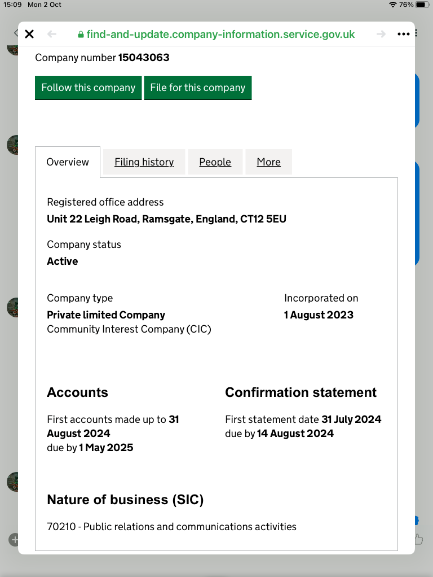Open the Filing history tab

(144, 162)
